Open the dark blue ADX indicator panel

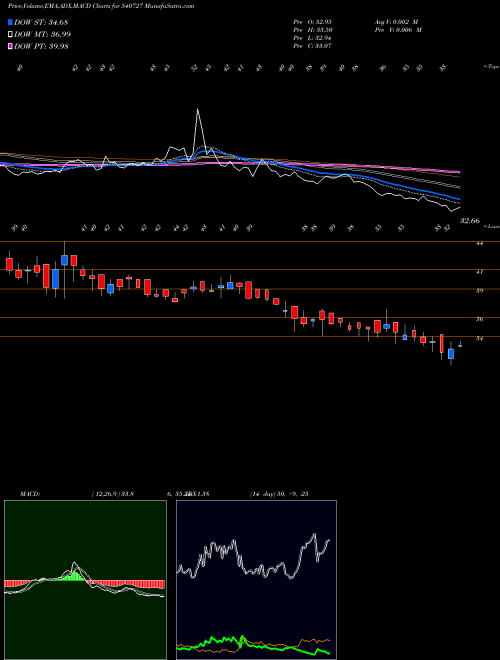(x=256, y=580)
